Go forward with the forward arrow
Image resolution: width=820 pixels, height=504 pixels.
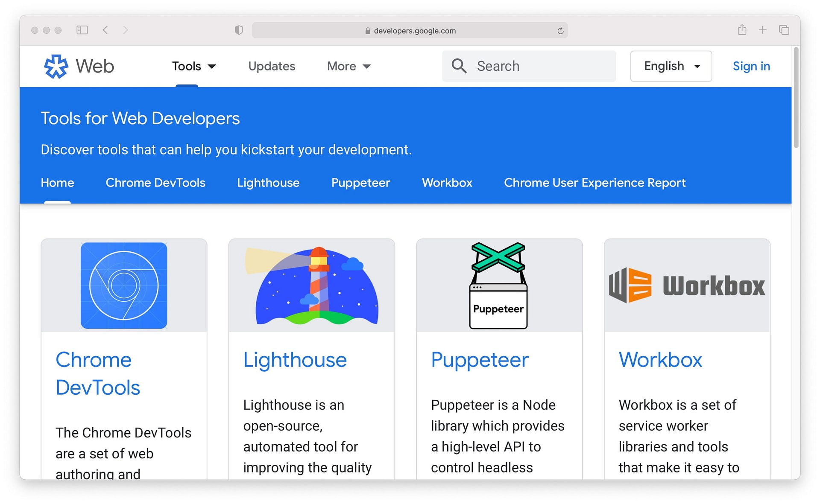point(125,30)
